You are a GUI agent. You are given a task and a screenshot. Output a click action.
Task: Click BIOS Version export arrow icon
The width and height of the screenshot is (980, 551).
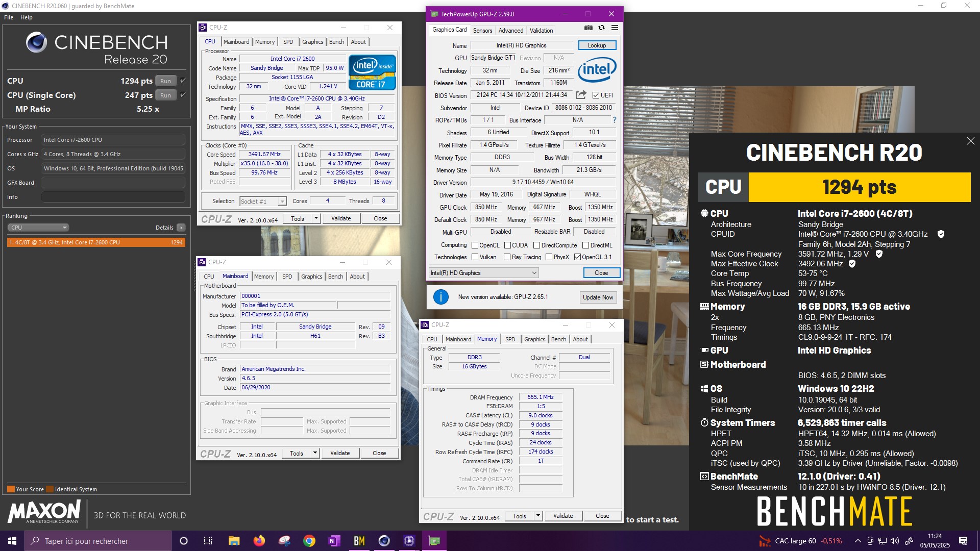[581, 95]
